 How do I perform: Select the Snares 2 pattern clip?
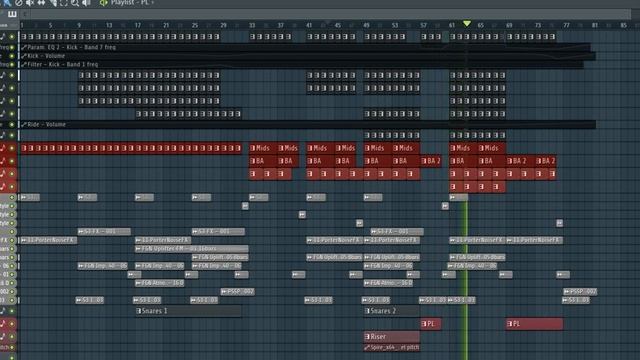392,311
